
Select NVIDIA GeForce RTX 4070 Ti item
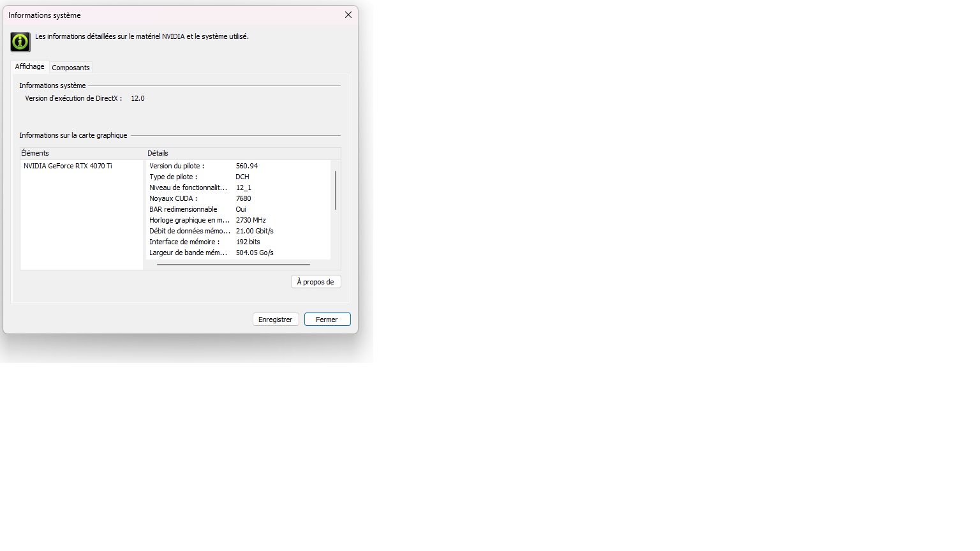click(x=68, y=166)
